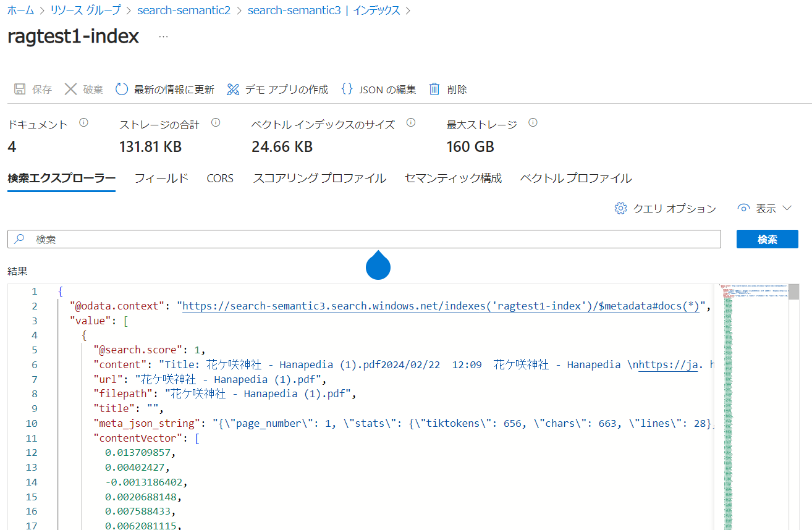Switch to 検索エクスプローラー tab
The image size is (812, 530).
pyautogui.click(x=62, y=179)
